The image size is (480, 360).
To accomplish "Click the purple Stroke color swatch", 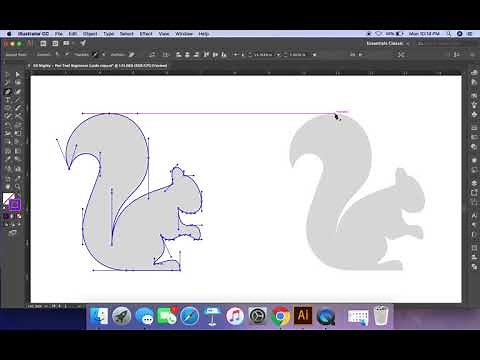I will [x=15, y=204].
